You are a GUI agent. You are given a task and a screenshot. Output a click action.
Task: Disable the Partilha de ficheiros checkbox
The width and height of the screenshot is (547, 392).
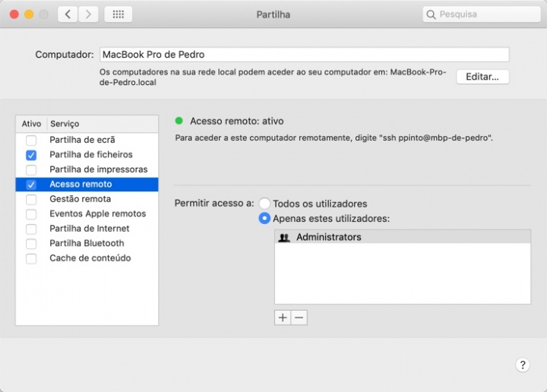pyautogui.click(x=31, y=155)
